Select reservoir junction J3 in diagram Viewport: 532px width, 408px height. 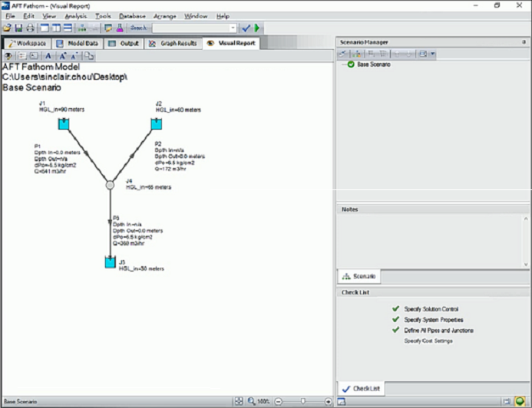tap(110, 262)
